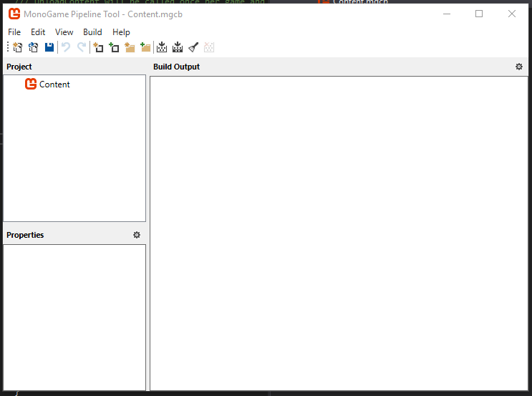The image size is (532, 396).
Task: Click the Add Existing Item icon
Action: [x=114, y=47]
